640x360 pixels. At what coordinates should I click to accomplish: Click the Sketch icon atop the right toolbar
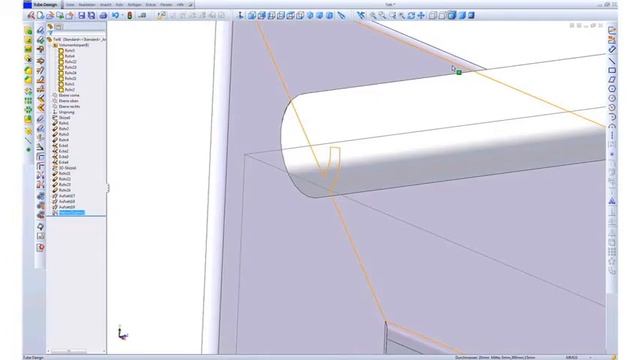[612, 30]
